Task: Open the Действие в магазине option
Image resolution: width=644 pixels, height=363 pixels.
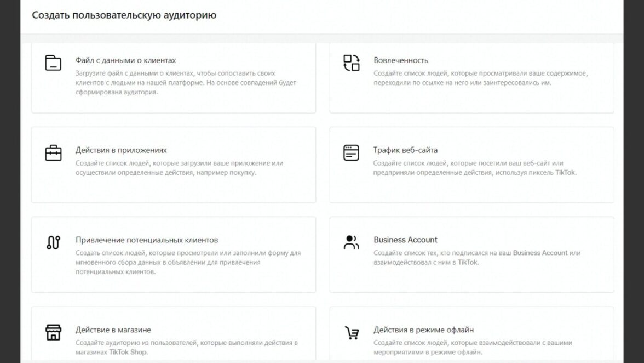Action: click(113, 330)
